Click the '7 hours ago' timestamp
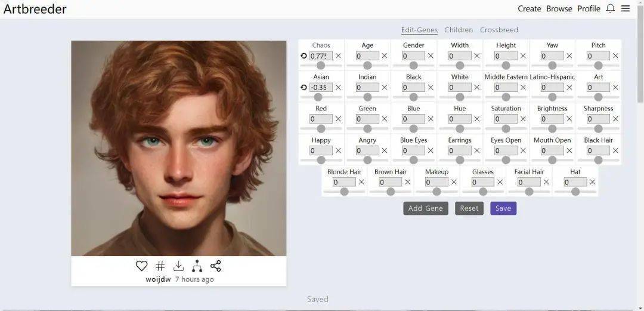644x311 pixels. coord(194,279)
